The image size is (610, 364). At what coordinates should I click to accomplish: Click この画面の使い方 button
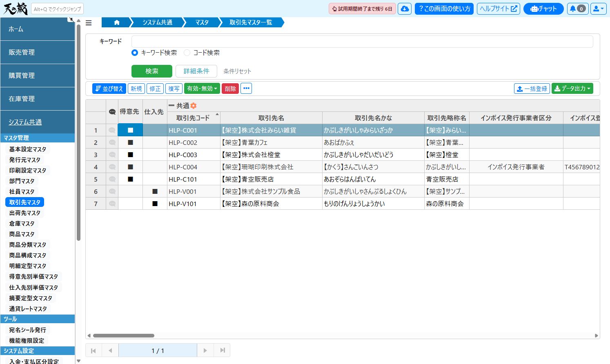click(x=444, y=9)
